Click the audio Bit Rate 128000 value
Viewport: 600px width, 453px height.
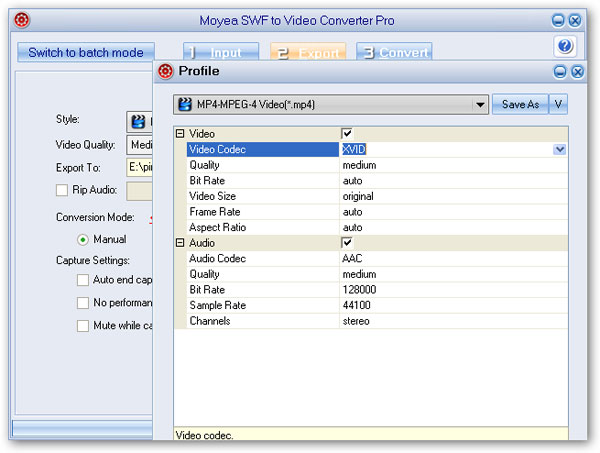(359, 290)
